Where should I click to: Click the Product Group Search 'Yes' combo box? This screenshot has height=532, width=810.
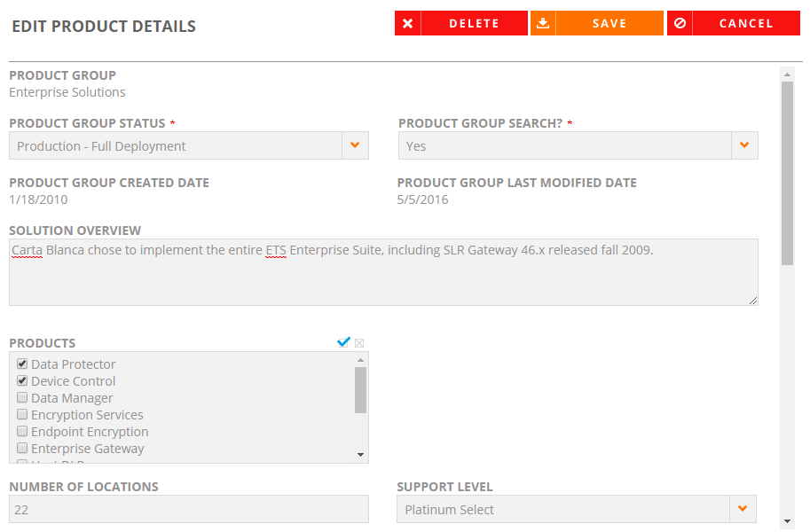(578, 145)
